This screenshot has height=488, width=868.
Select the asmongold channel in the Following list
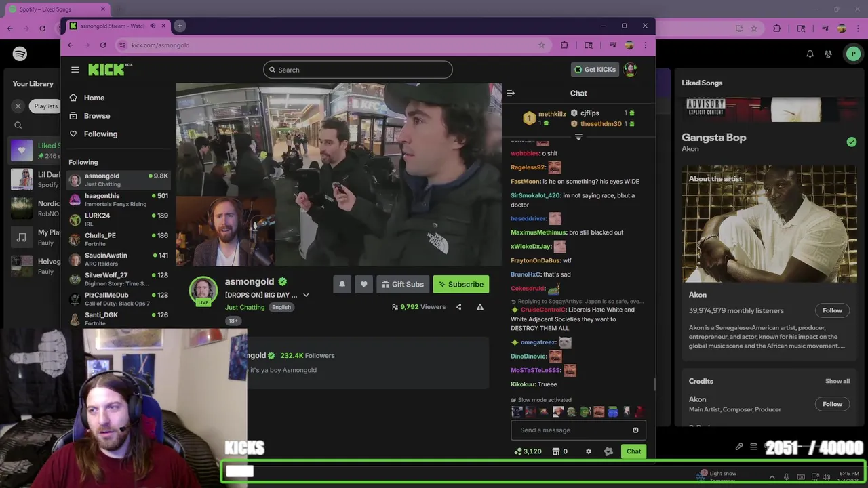pyautogui.click(x=118, y=180)
